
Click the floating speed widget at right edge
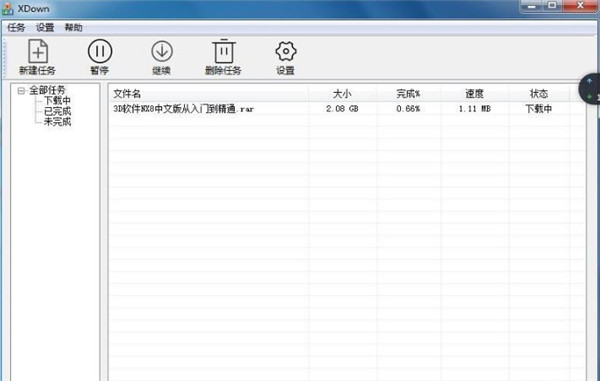click(590, 88)
